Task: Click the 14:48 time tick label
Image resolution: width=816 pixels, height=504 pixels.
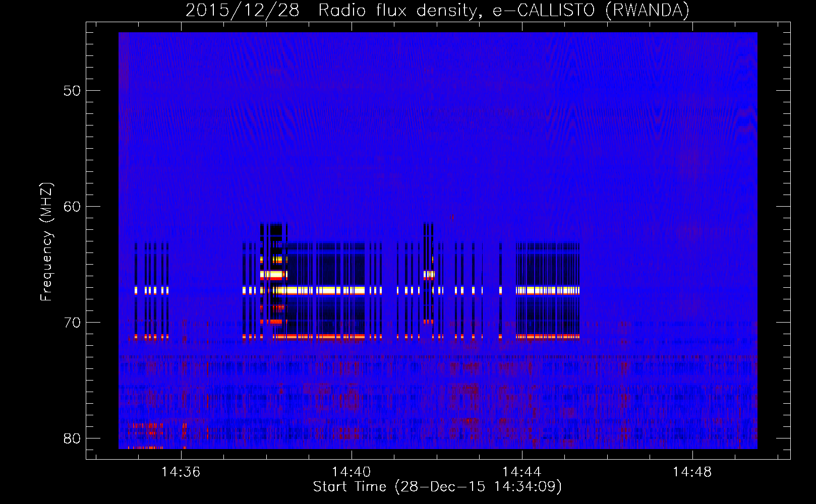Action: pos(692,472)
